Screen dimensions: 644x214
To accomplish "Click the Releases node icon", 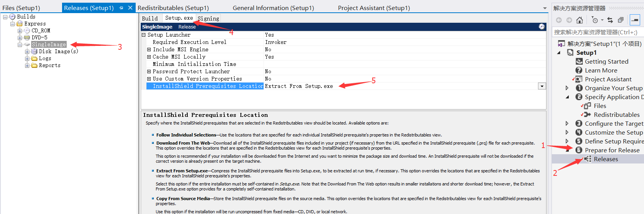I will pyautogui.click(x=587, y=159).
